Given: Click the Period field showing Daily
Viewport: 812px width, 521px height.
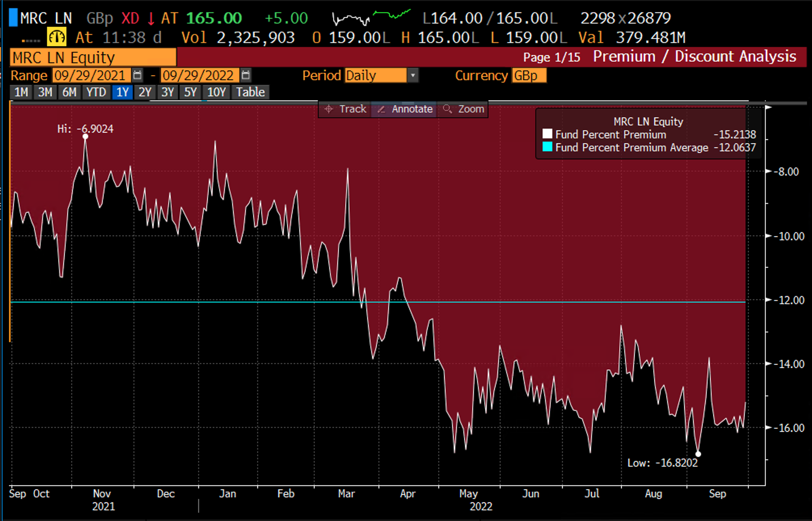Looking at the screenshot, I should [x=376, y=76].
